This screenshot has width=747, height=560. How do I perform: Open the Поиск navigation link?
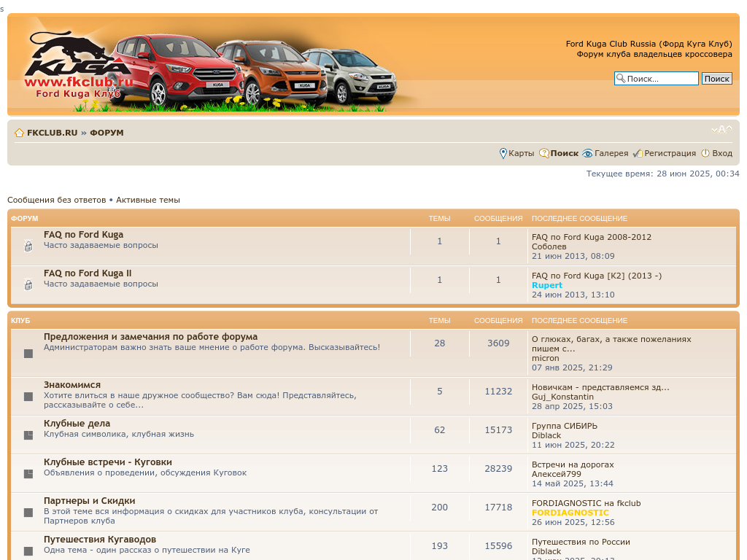pos(564,153)
